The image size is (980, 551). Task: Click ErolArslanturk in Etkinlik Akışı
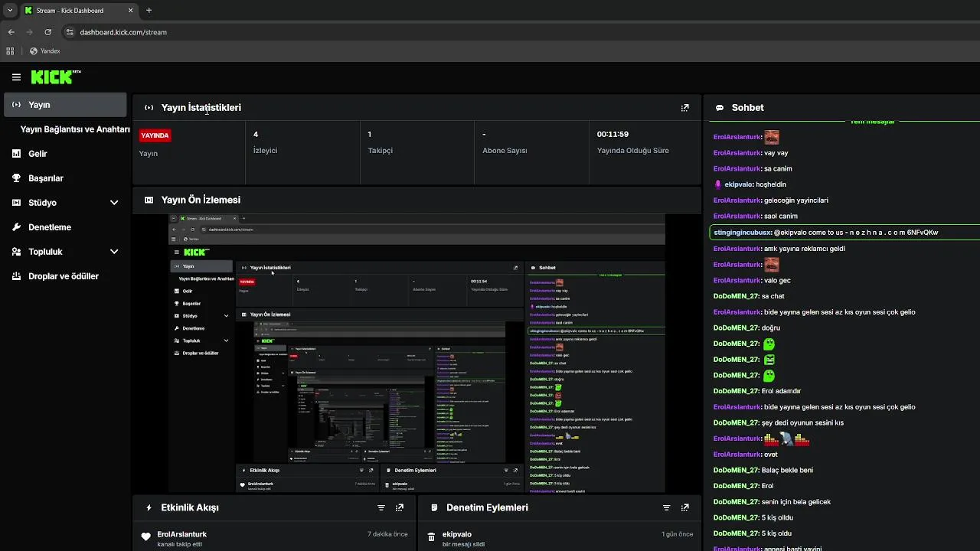pyautogui.click(x=182, y=534)
